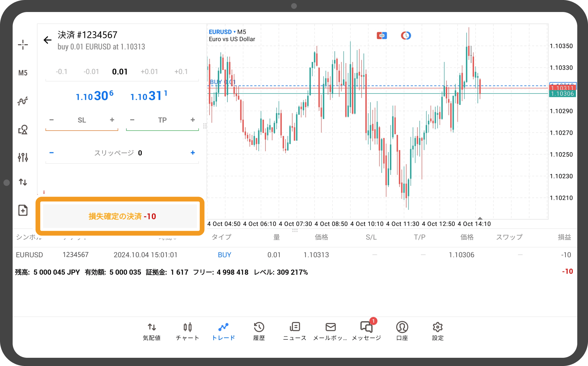Increase volume by +0.1
Screen dimensions: 588x366
tap(181, 72)
